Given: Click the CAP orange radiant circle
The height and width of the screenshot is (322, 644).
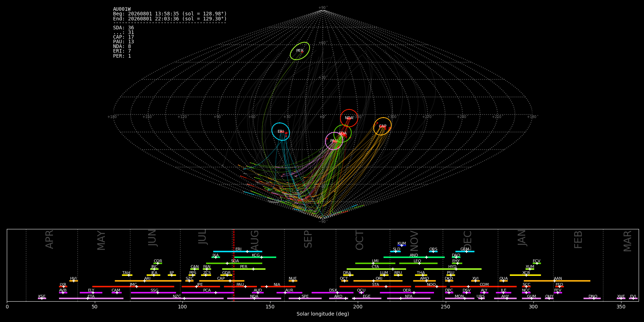Looking at the screenshot, I should click(382, 126).
